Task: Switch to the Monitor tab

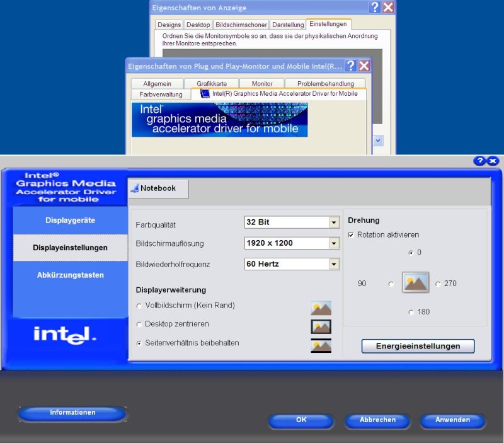Action: [262, 84]
